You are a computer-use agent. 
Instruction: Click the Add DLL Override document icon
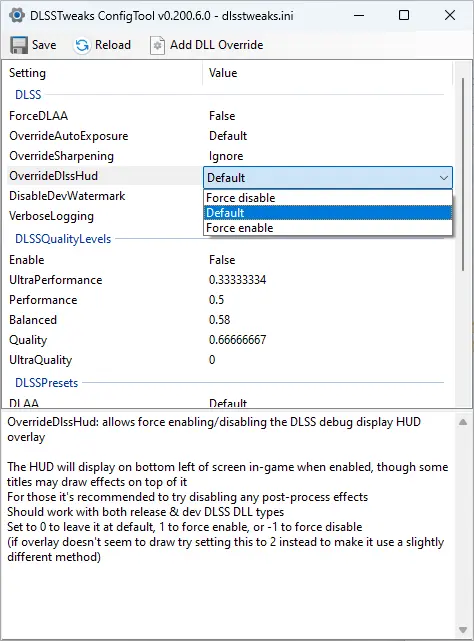pos(157,45)
